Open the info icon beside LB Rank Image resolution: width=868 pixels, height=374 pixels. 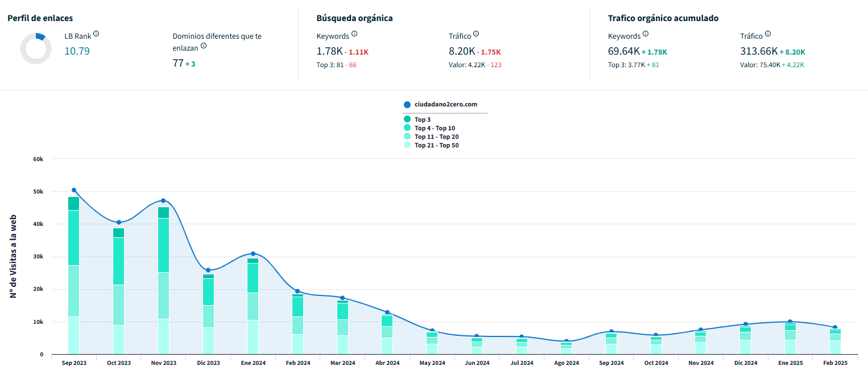[96, 34]
